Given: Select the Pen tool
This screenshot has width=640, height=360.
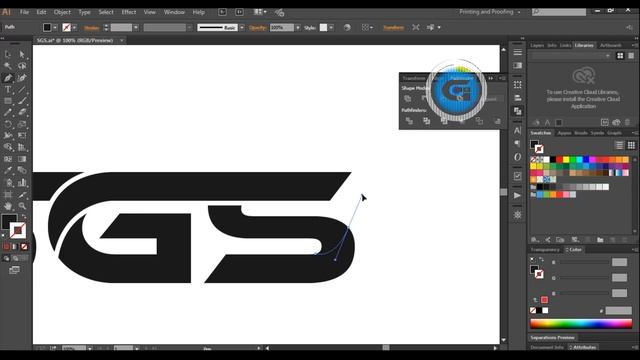Looking at the screenshot, I should coord(8,78).
